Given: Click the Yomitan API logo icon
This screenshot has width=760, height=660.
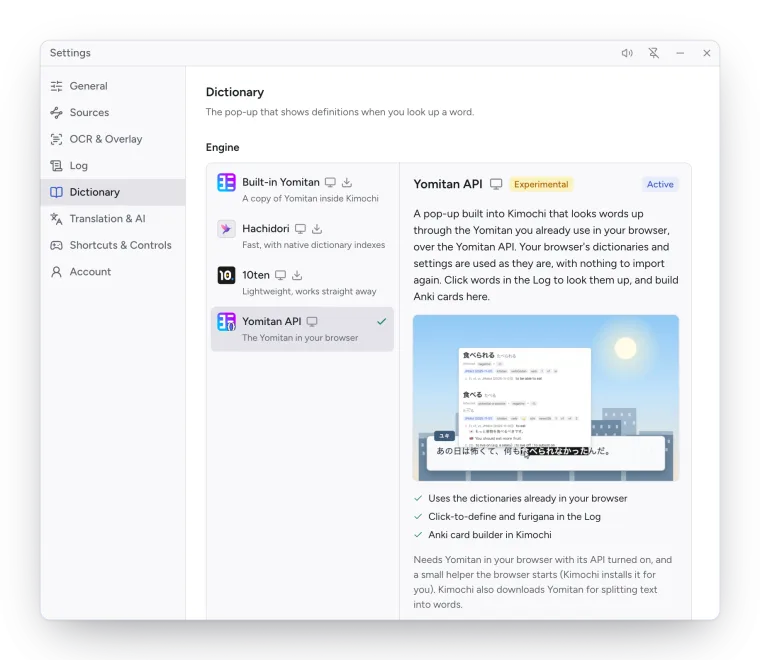Looking at the screenshot, I should point(226,322).
